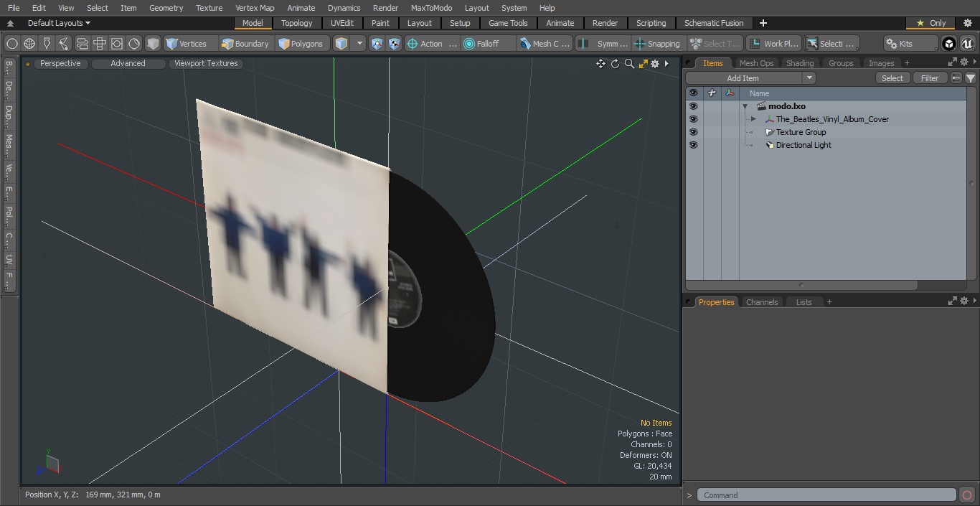
Task: Switch to the Groups tab
Action: tap(841, 63)
